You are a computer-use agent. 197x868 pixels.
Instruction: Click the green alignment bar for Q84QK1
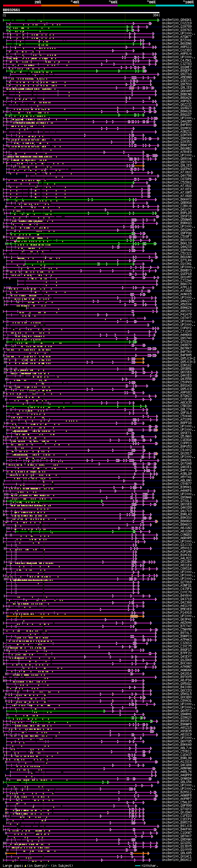[81, 20]
